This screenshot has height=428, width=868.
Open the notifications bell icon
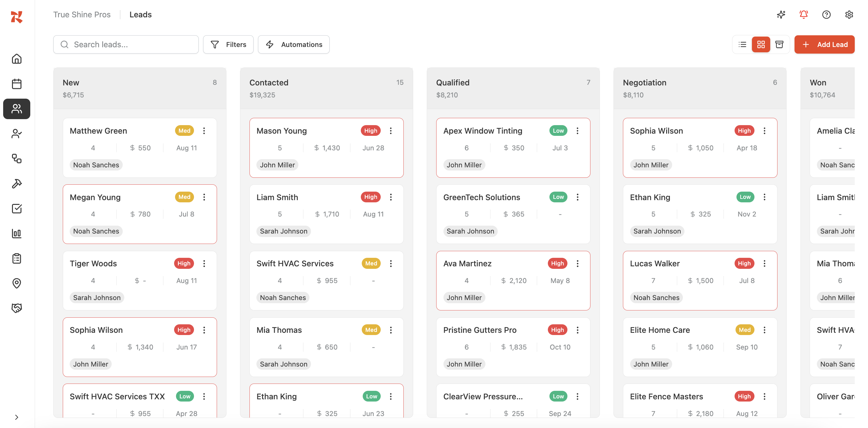pyautogui.click(x=803, y=14)
